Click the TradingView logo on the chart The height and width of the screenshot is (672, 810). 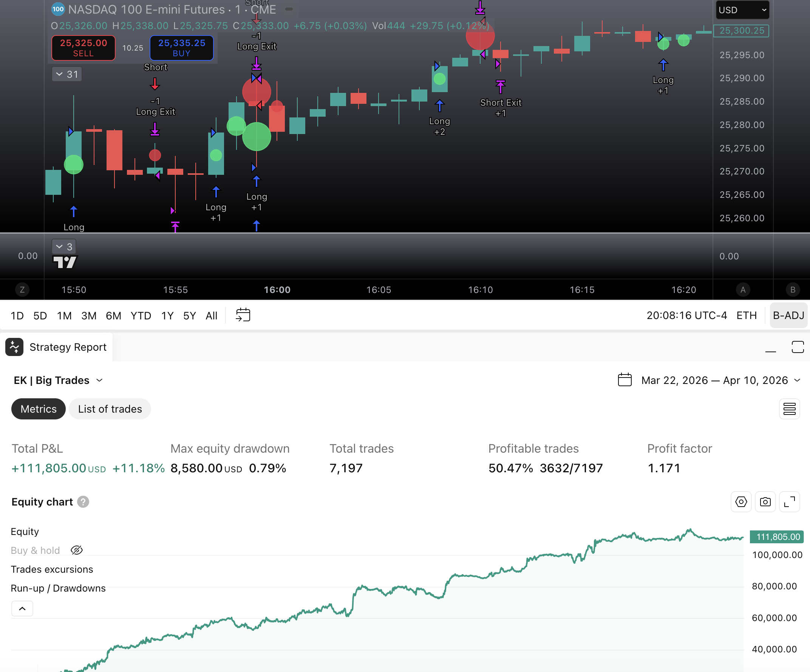click(x=66, y=261)
